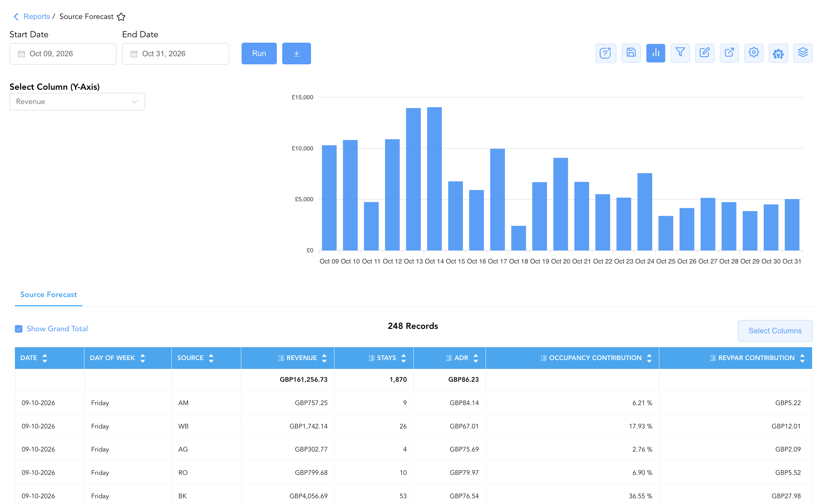Click the edit pencil icon
Image resolution: width=824 pixels, height=504 pixels.
tap(705, 53)
